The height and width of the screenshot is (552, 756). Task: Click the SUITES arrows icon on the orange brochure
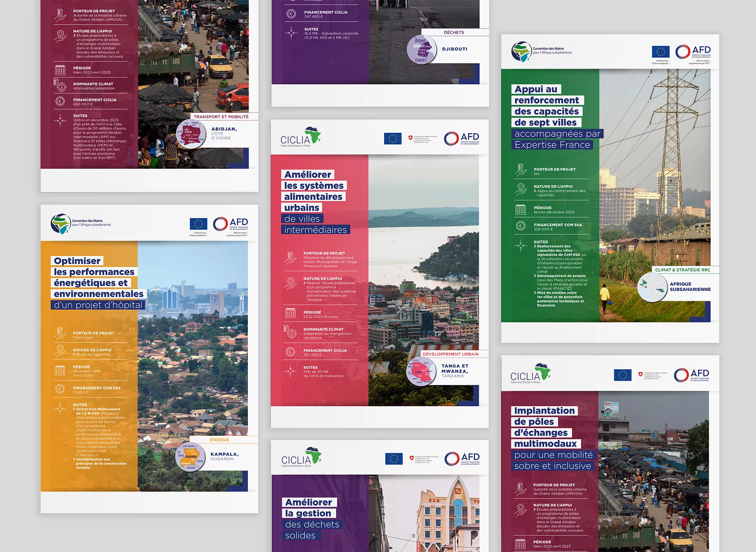click(60, 409)
